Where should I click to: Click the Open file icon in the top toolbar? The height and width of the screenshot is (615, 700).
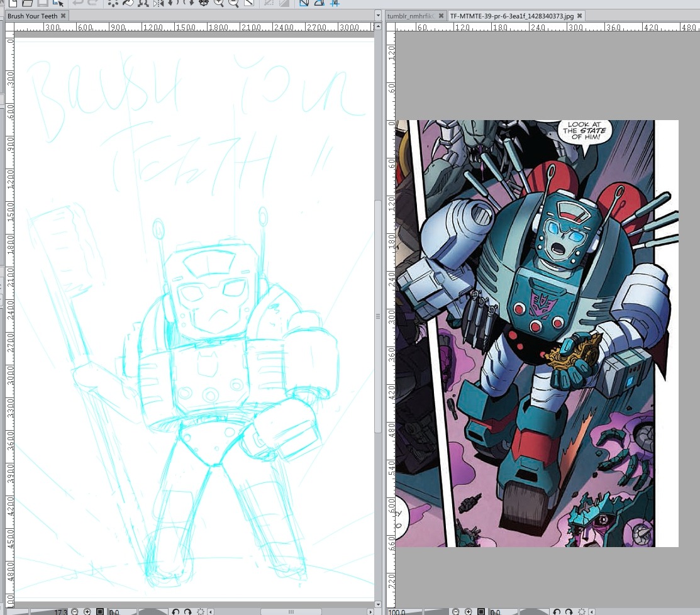28,3
